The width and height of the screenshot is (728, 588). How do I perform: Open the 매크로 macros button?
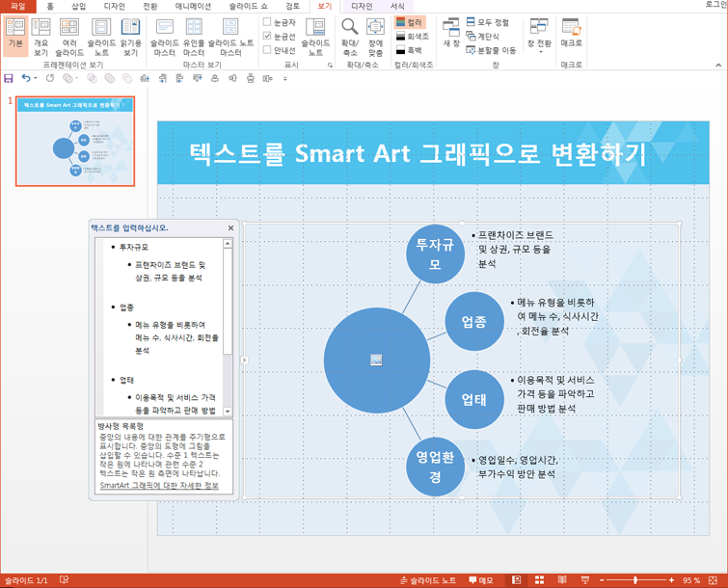pos(571,33)
